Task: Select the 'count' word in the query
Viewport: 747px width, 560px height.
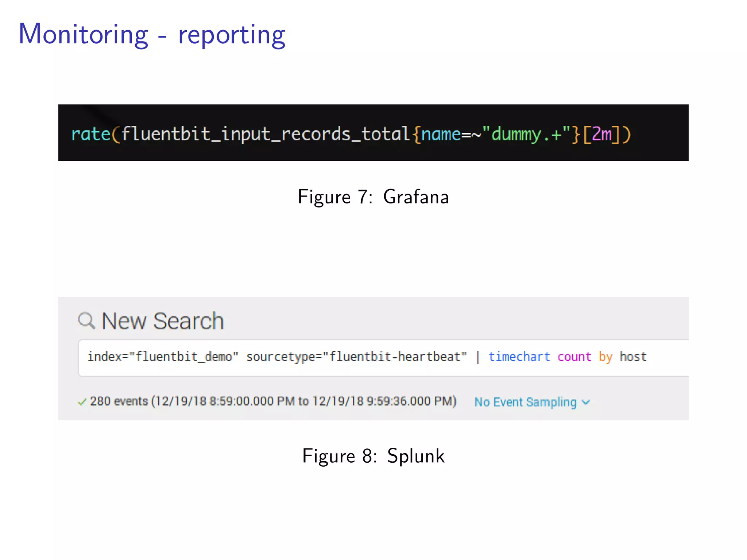Action: pos(574,357)
